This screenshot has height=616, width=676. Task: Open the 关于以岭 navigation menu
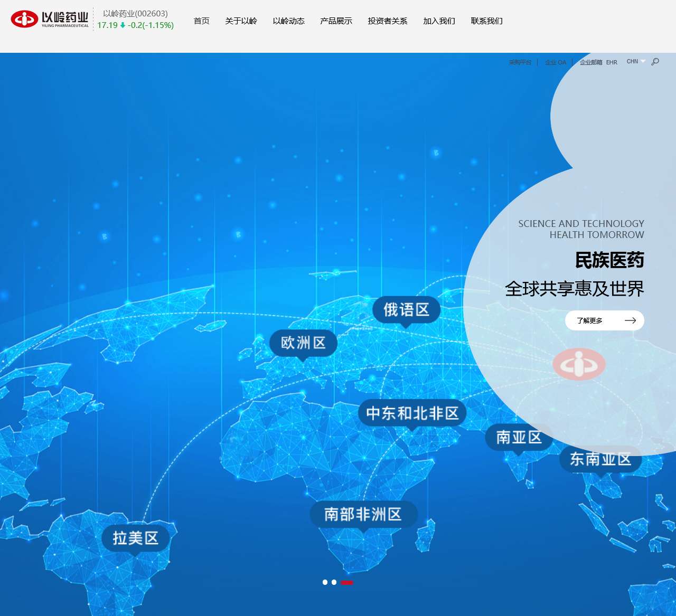coord(241,21)
